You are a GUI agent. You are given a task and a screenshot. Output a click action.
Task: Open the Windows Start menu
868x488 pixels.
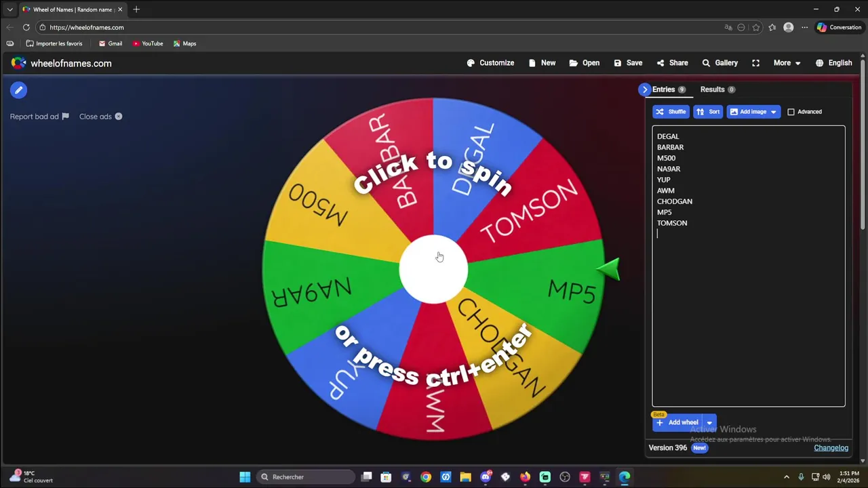pyautogui.click(x=245, y=477)
